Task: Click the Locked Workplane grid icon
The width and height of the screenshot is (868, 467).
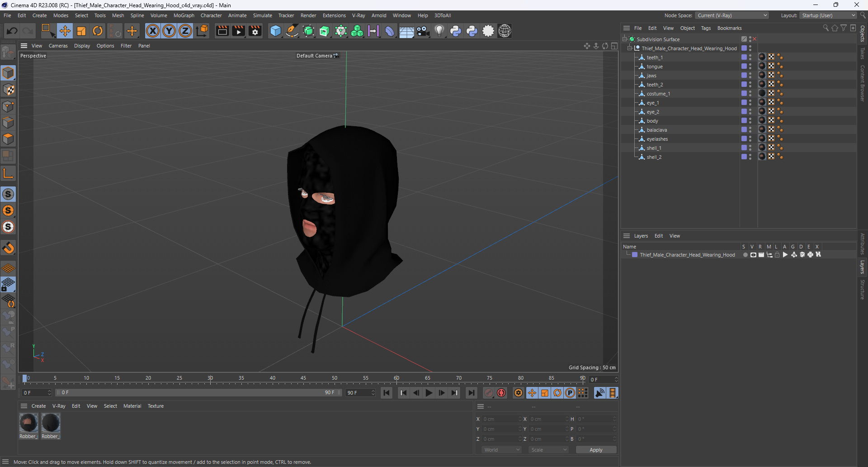Action: pyautogui.click(x=8, y=285)
